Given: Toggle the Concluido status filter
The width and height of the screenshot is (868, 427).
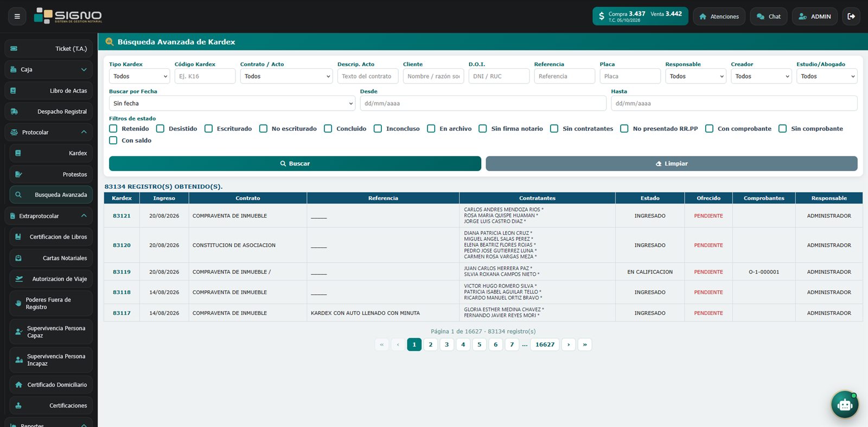Looking at the screenshot, I should pos(328,129).
